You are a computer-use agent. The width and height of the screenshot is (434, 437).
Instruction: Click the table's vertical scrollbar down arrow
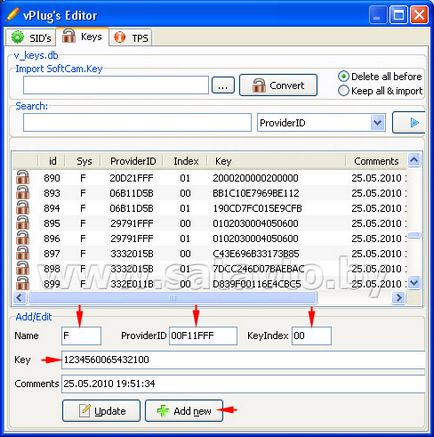coord(414,283)
